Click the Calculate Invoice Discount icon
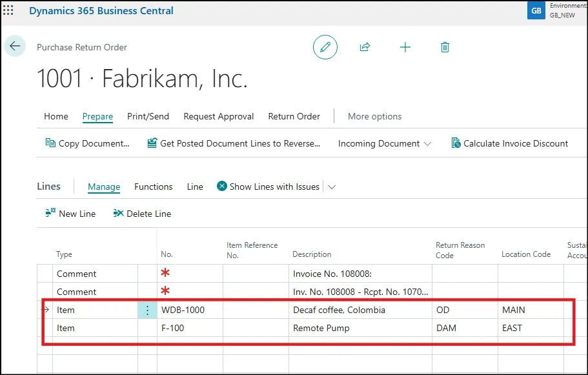Screen dimensions: 588x375 point(456,143)
